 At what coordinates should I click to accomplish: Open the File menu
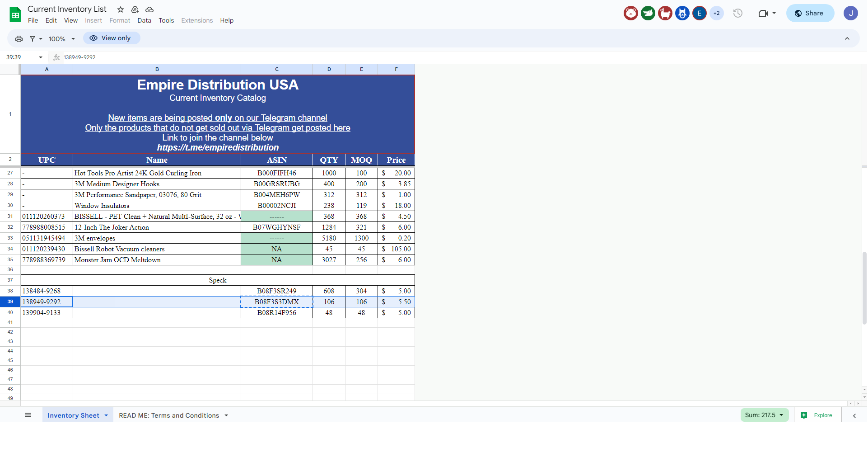(33, 20)
